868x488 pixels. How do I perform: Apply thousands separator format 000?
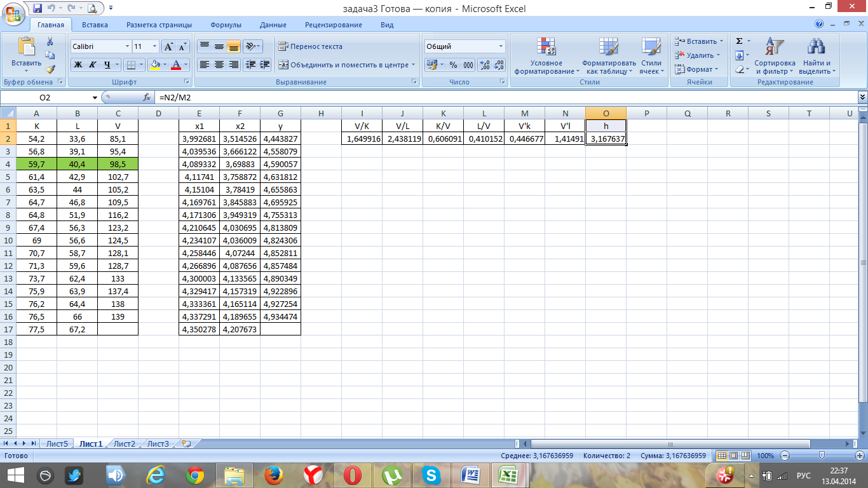pos(468,65)
